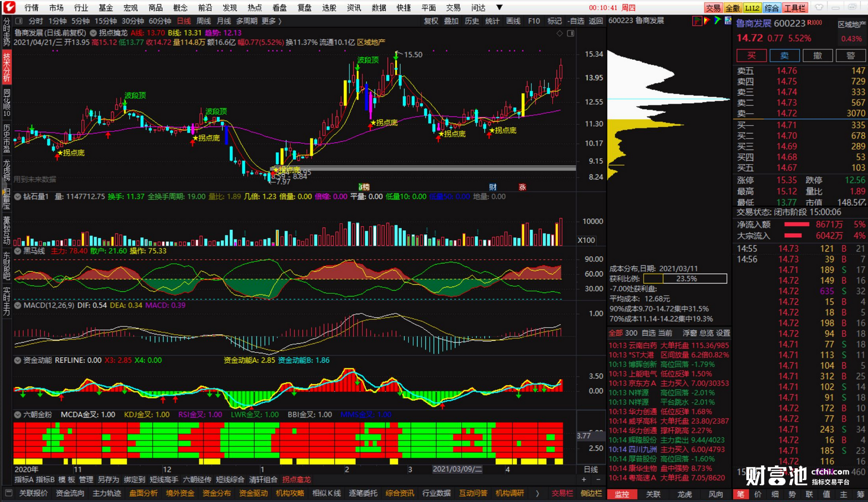The width and height of the screenshot is (868, 502).
Task: Open the 复权 adjustment menu
Action: (x=431, y=21)
